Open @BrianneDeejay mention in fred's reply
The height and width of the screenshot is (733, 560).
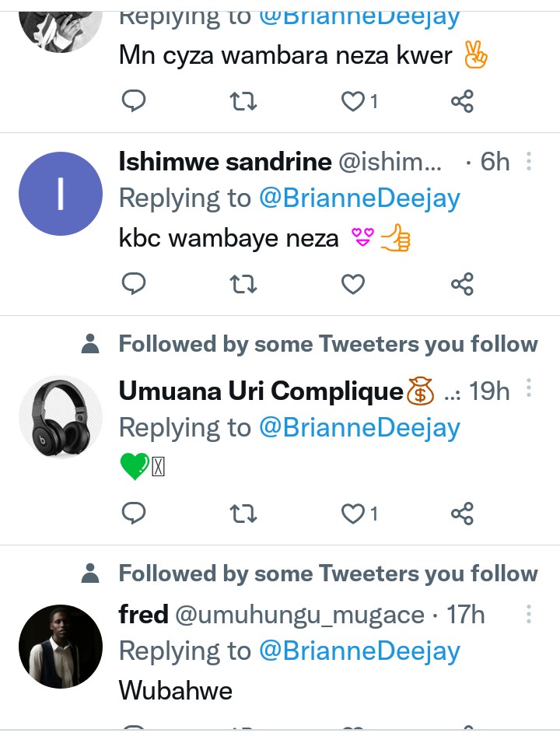359,651
